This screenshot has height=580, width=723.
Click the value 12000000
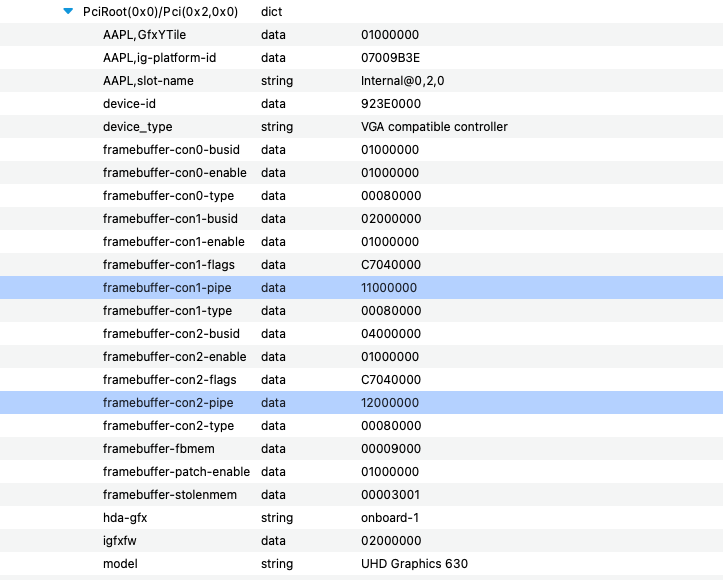pos(390,403)
